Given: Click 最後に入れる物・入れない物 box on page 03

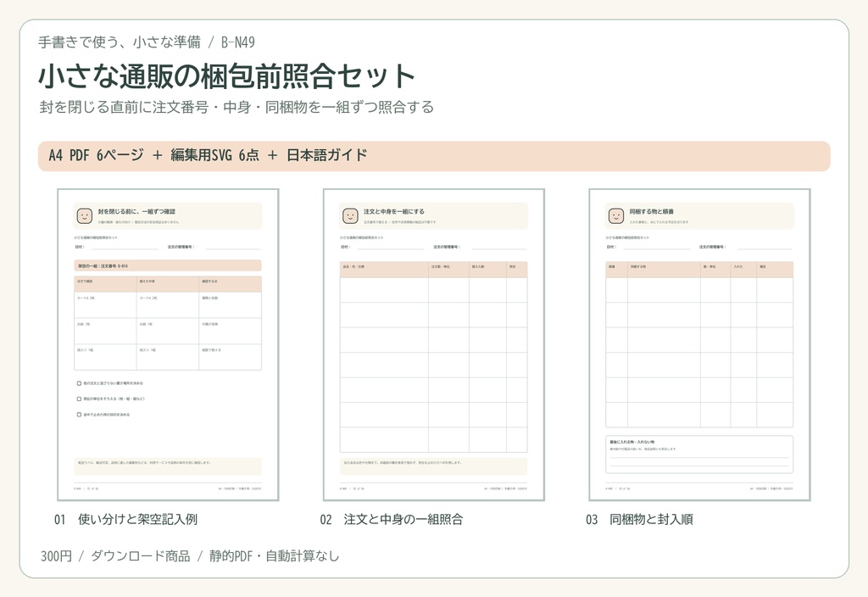Looking at the screenshot, I should [x=699, y=455].
